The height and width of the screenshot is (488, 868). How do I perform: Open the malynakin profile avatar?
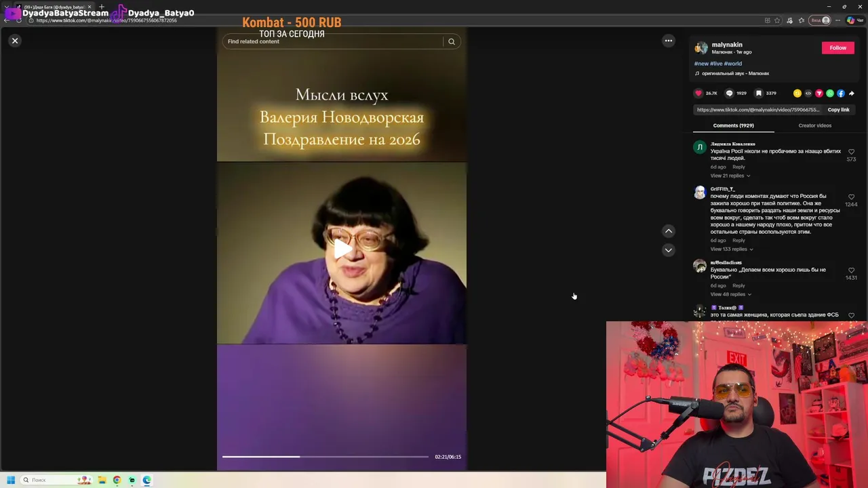coord(701,47)
